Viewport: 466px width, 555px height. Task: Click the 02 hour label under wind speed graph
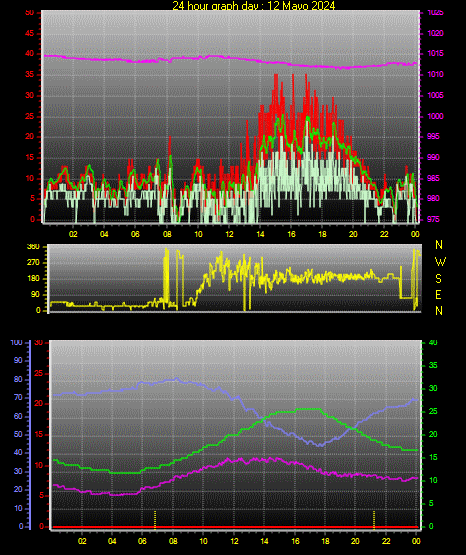(x=73, y=234)
